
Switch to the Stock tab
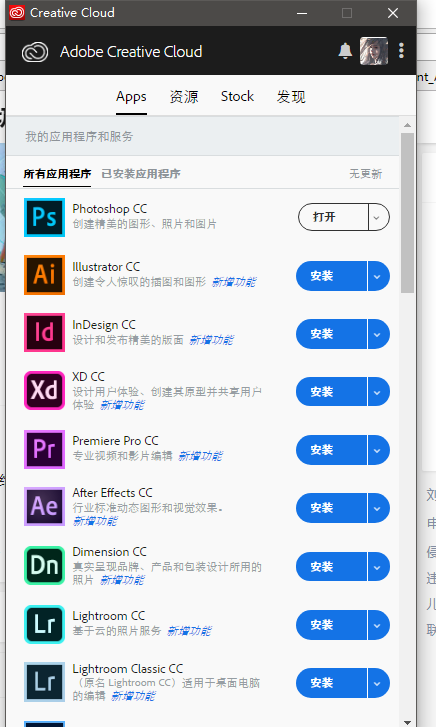[237, 96]
